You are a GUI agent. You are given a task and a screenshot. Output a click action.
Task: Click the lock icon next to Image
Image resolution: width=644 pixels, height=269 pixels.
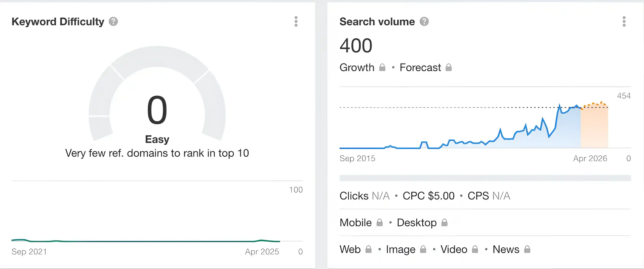click(x=423, y=249)
